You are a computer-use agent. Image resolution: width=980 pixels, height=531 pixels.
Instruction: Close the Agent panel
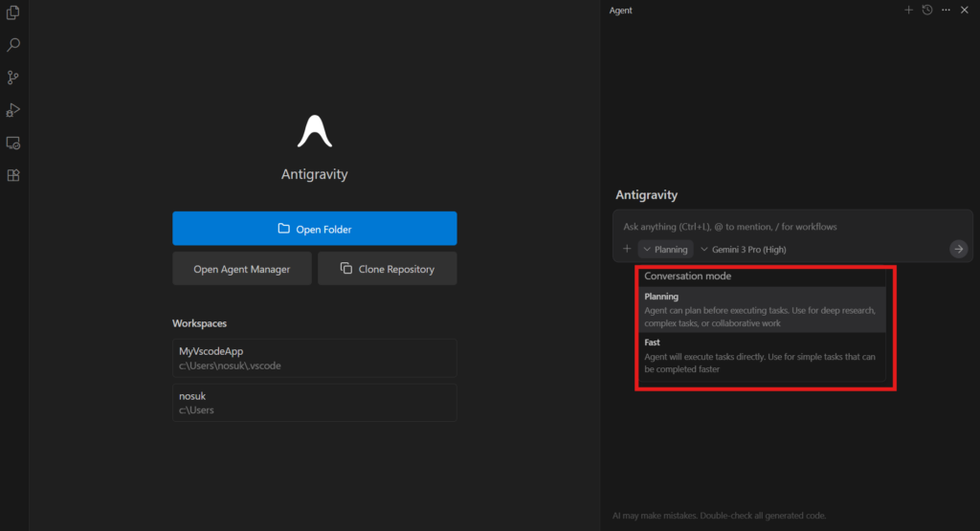tap(965, 10)
